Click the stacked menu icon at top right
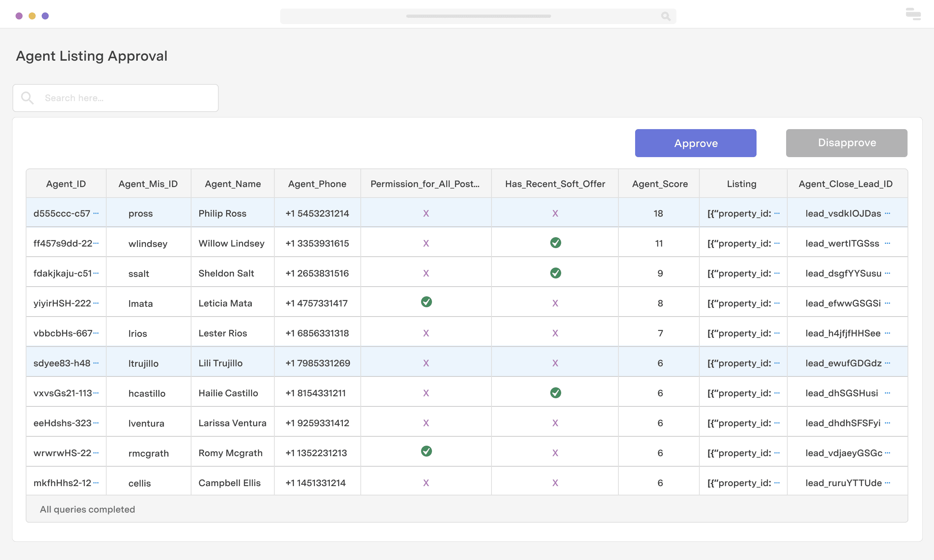The width and height of the screenshot is (934, 560). (x=913, y=14)
